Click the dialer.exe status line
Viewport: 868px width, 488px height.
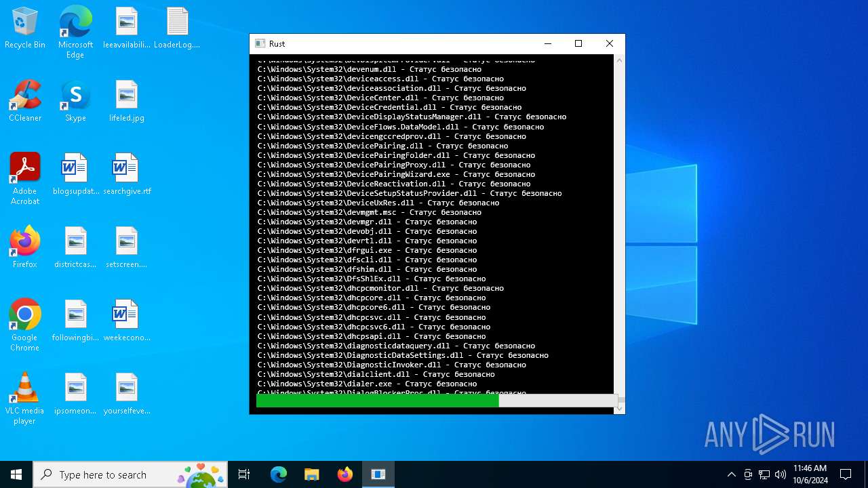[x=367, y=384]
